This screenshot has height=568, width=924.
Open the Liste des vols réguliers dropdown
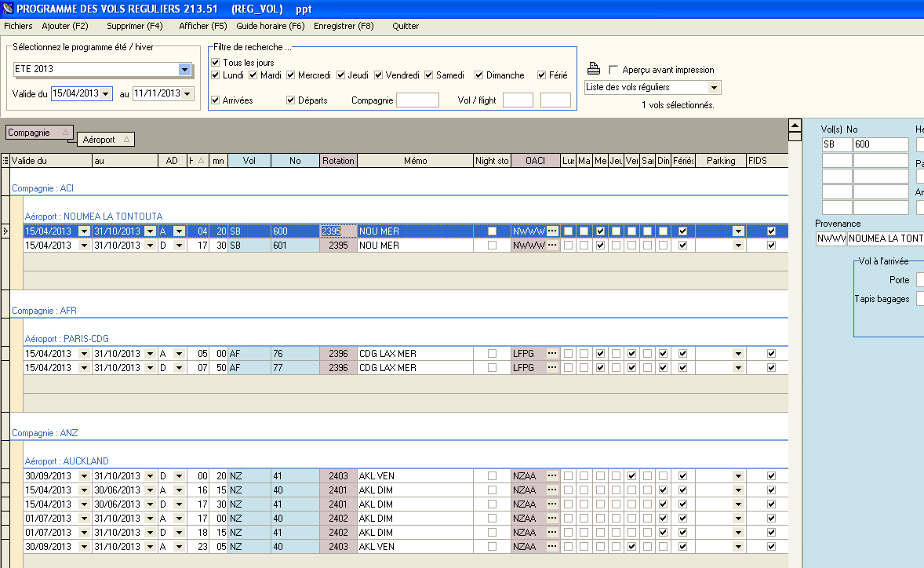714,87
